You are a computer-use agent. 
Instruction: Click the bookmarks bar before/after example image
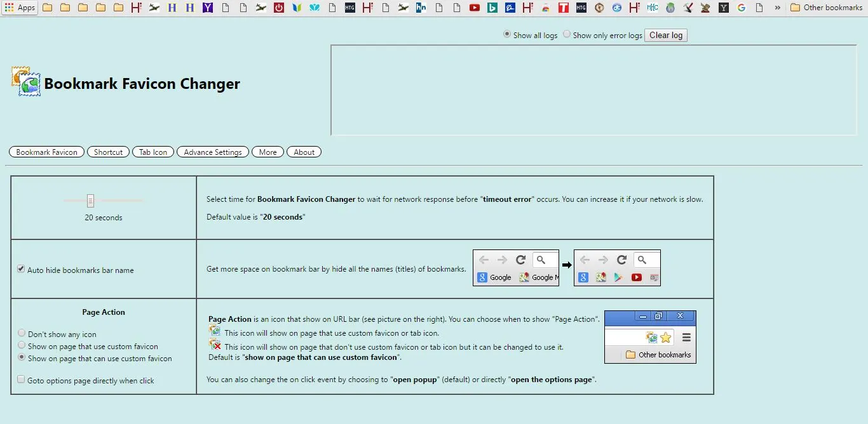click(567, 268)
